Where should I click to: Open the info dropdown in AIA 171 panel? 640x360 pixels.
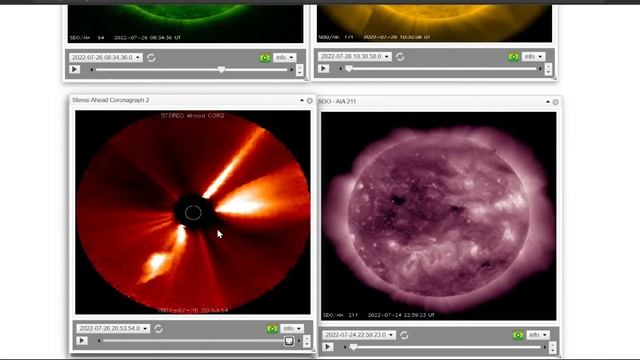tap(533, 56)
